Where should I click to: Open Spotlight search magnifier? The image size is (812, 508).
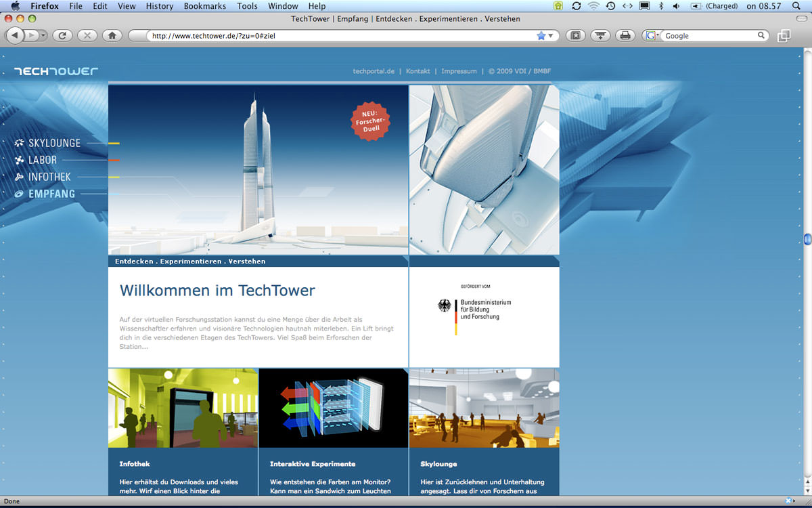(798, 6)
